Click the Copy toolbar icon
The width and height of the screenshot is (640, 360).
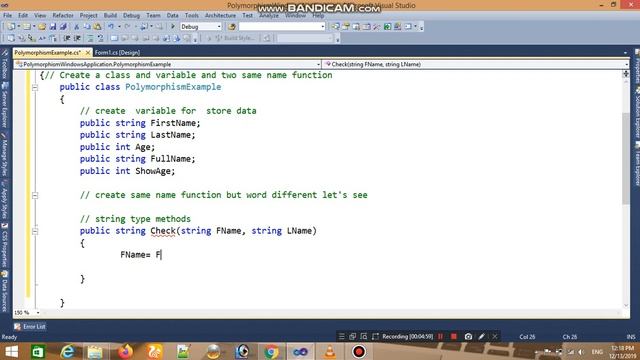87,27
